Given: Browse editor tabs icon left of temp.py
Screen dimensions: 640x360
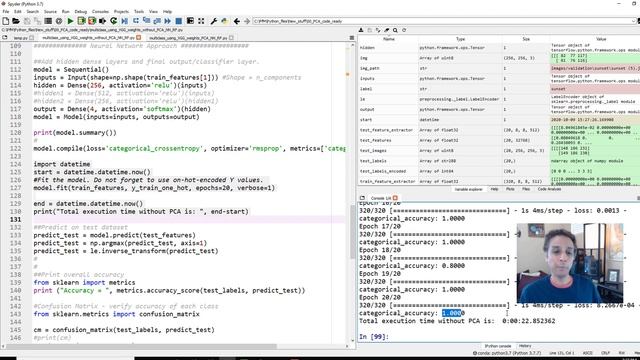Looking at the screenshot, I should click(4, 38).
